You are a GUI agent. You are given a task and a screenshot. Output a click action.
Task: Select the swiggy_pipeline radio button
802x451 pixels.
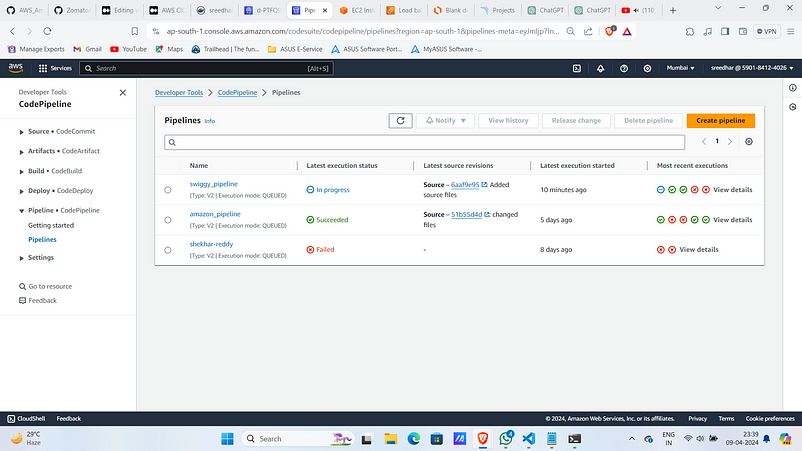[x=168, y=190]
